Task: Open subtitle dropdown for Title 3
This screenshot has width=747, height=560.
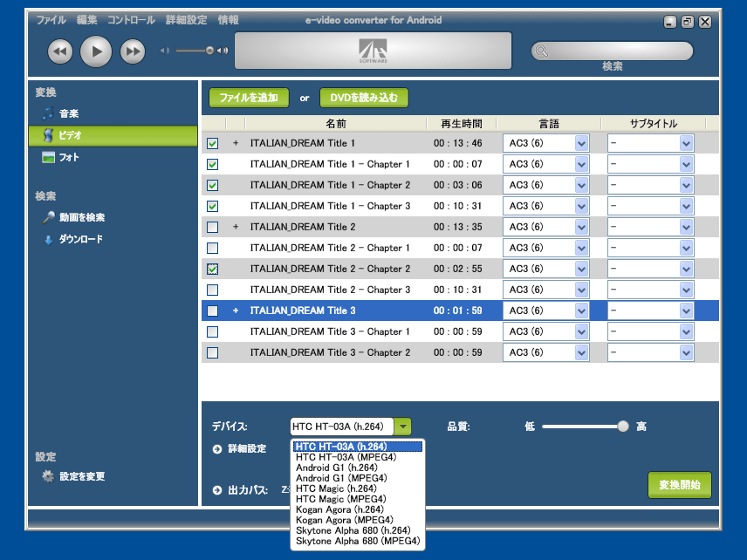Action: (x=686, y=311)
